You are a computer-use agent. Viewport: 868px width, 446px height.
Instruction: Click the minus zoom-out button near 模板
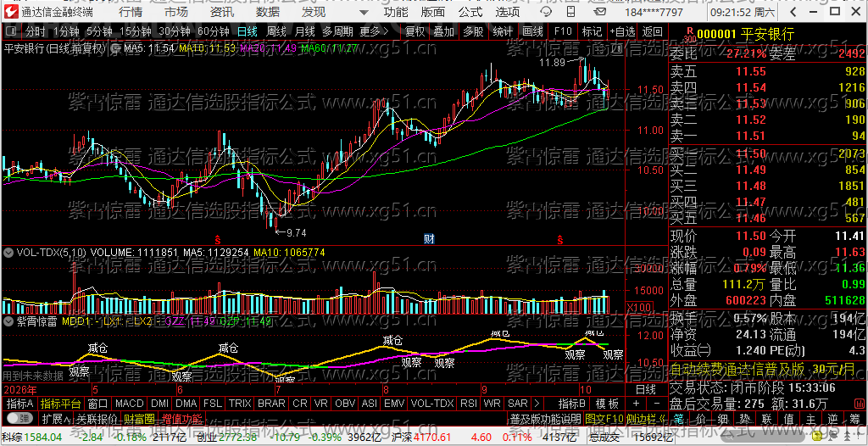(x=656, y=404)
